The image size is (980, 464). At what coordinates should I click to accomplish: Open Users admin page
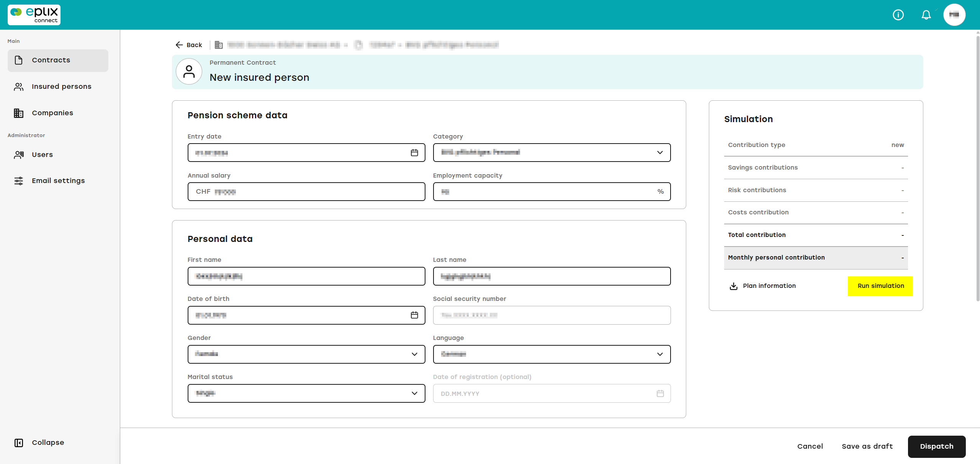point(58,155)
